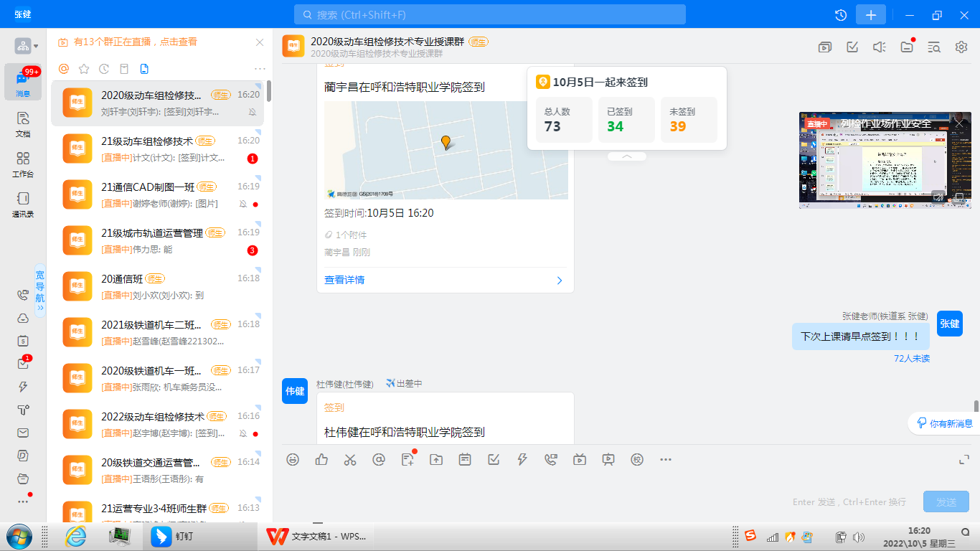Open Internet Explorer from taskbar
The width and height of the screenshot is (980, 551).
pos(75,536)
